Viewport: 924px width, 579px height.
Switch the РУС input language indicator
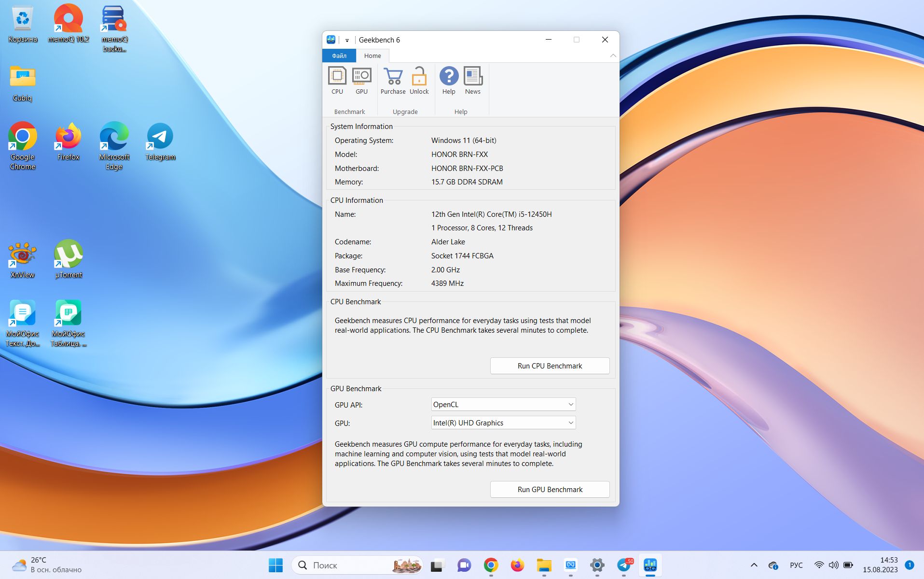796,565
